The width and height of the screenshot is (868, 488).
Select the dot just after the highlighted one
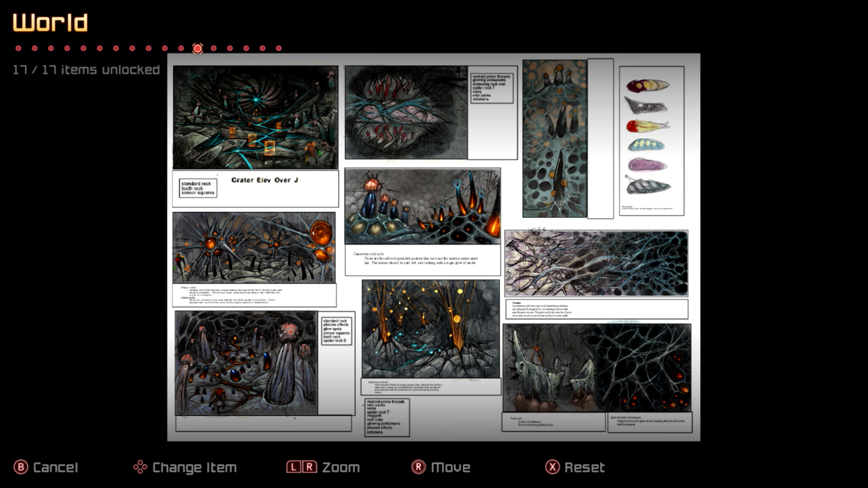214,48
